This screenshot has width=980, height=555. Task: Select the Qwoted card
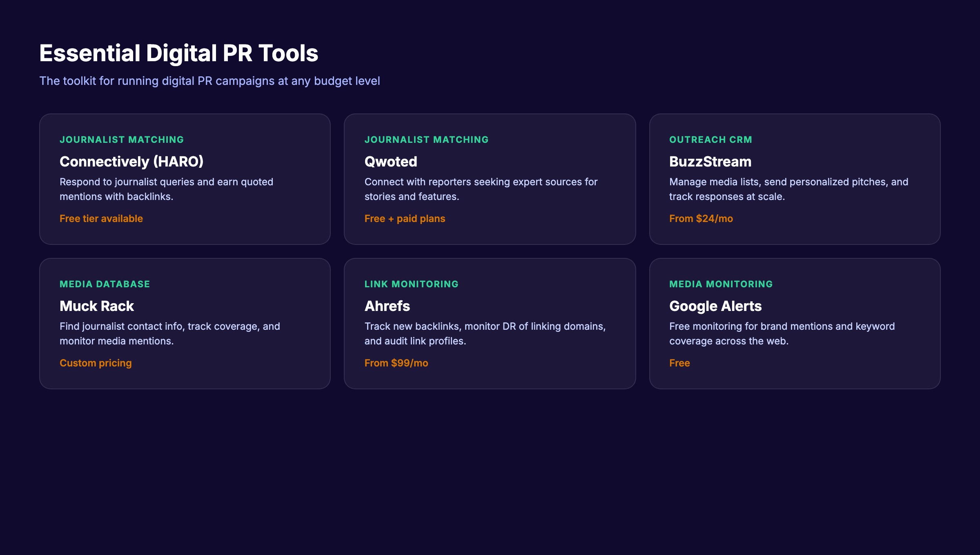490,180
